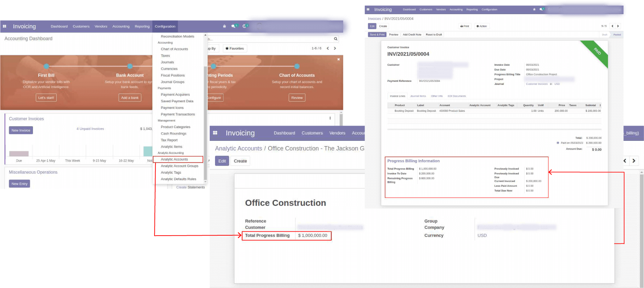Switch to the Journal Items tab
Image resolution: width=644 pixels, height=288 pixels.
[x=418, y=96]
